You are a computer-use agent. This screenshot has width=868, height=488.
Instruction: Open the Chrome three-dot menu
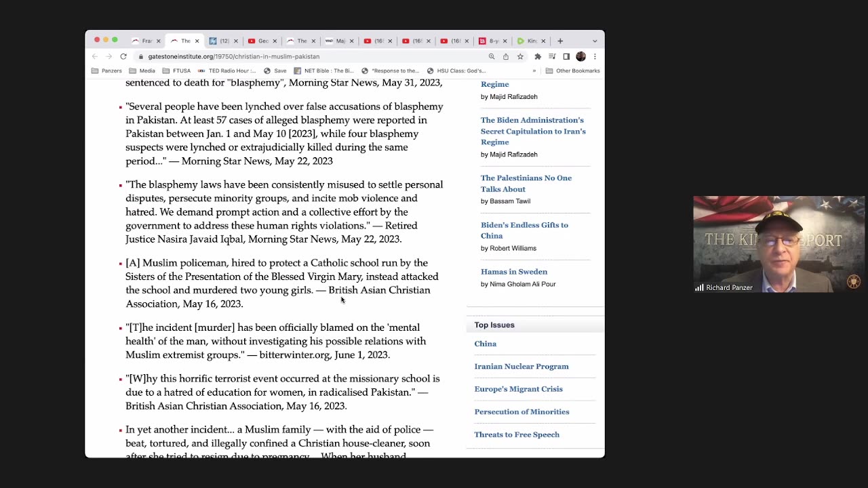pyautogui.click(x=595, y=57)
